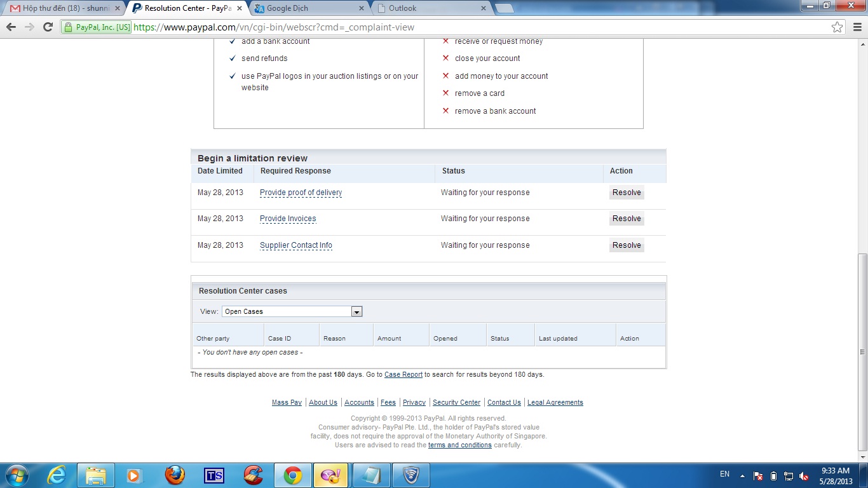Click the "You don't have any open cases" message
Image resolution: width=868 pixels, height=488 pixels.
tap(250, 353)
